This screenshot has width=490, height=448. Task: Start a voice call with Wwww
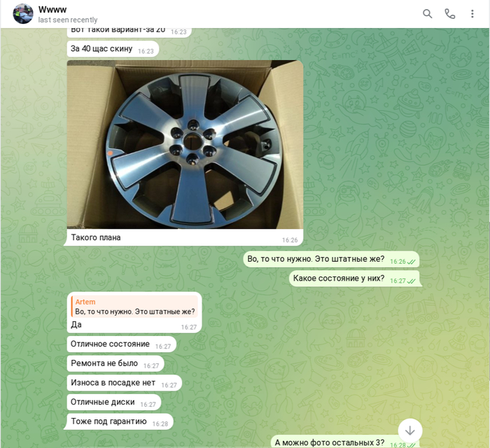coord(450,14)
